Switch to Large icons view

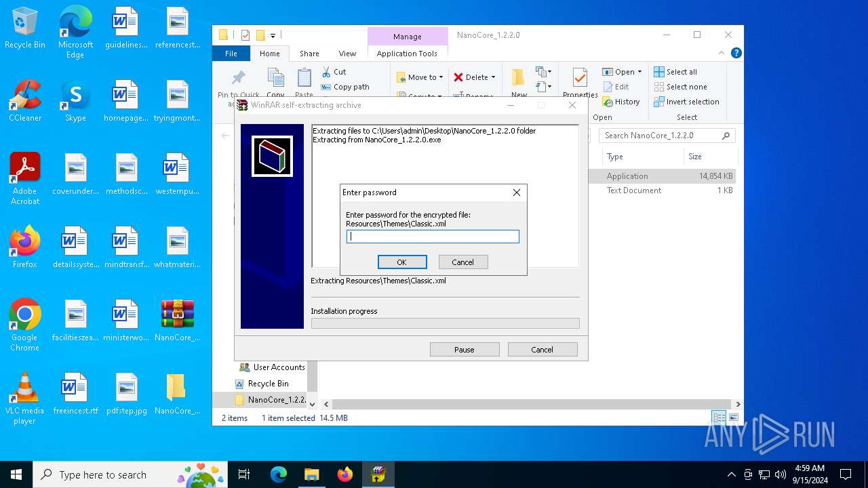733,418
